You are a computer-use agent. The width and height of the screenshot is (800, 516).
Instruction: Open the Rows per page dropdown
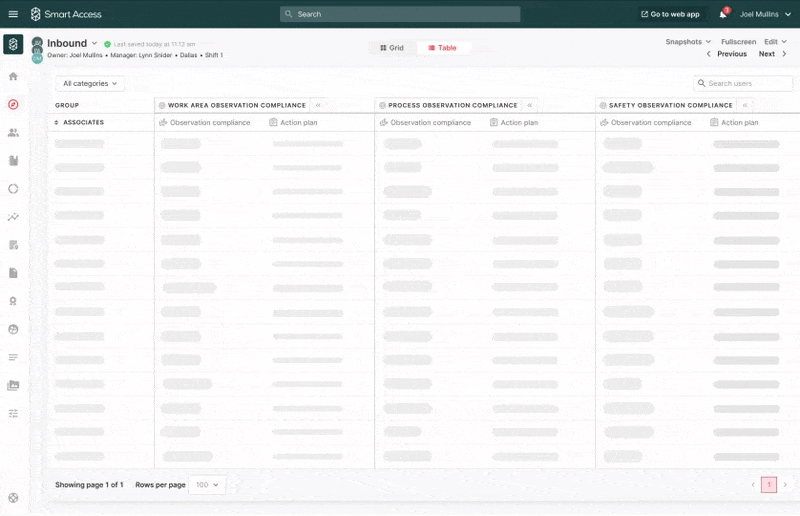(x=208, y=485)
